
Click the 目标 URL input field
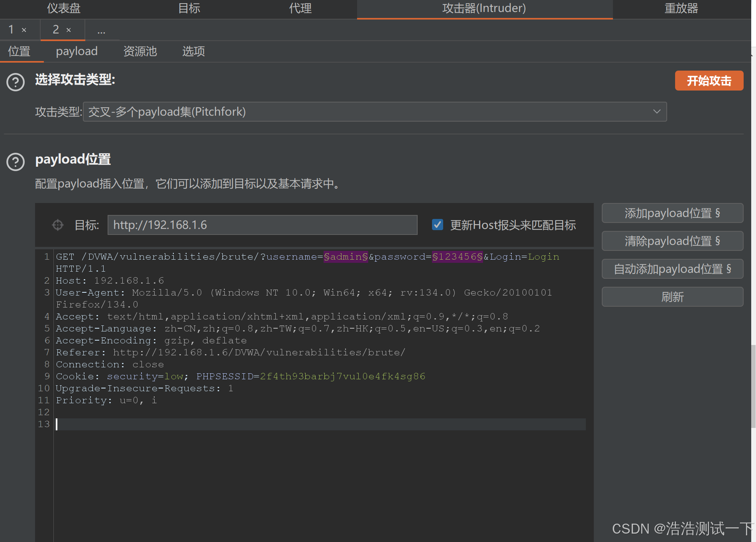tap(262, 225)
